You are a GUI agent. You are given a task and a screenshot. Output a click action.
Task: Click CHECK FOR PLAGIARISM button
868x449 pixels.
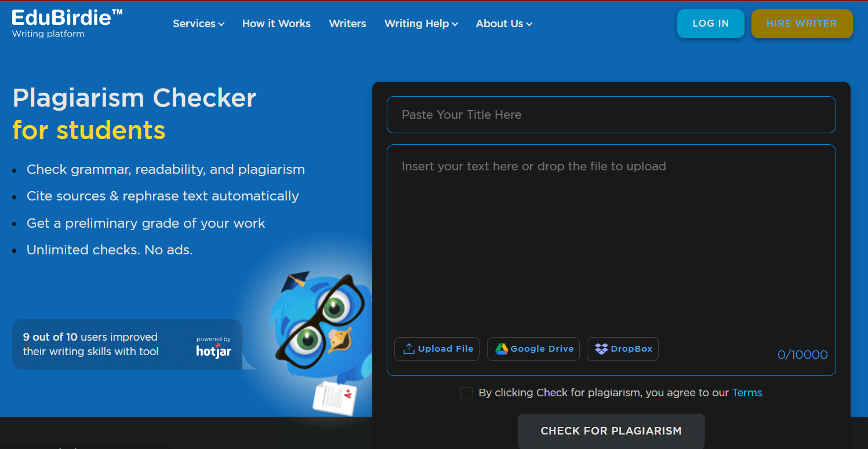tap(611, 431)
